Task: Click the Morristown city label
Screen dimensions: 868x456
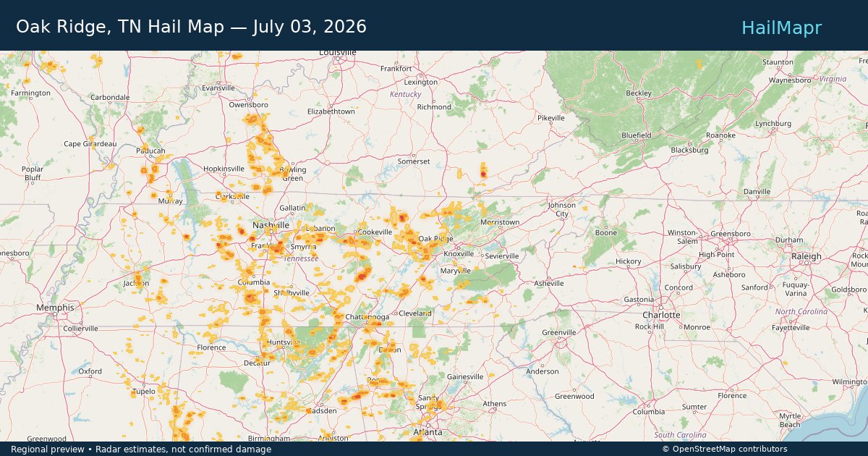Action: [500, 222]
